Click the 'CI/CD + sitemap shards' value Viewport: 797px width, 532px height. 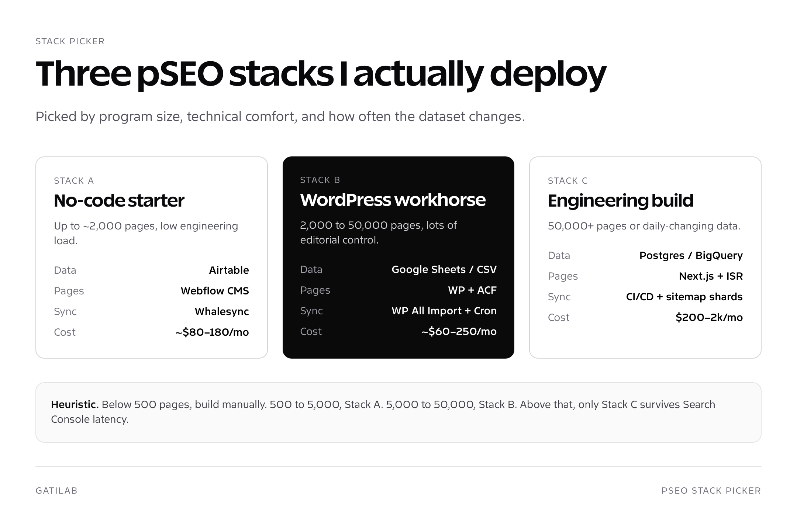coord(684,297)
